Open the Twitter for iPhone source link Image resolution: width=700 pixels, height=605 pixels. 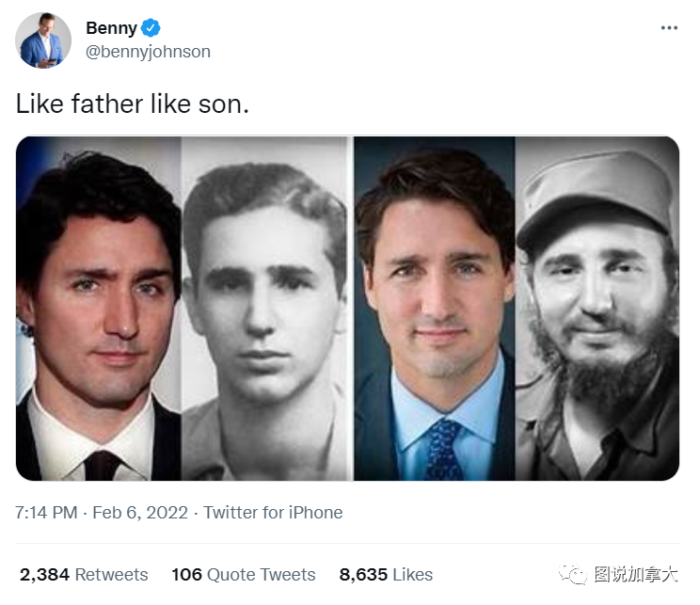(x=273, y=513)
